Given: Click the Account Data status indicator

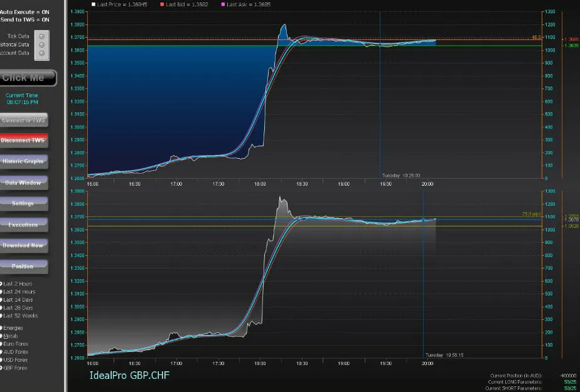Looking at the screenshot, I should pos(42,53).
